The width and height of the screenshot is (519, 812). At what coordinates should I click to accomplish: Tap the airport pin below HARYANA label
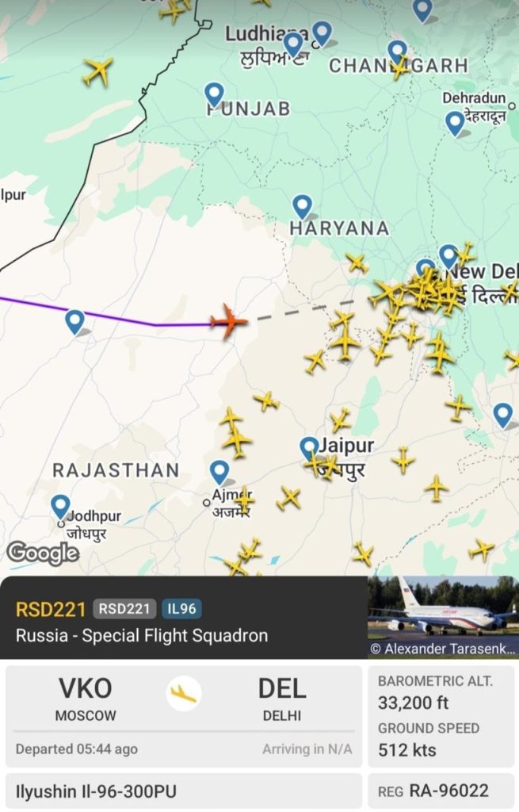(x=302, y=207)
